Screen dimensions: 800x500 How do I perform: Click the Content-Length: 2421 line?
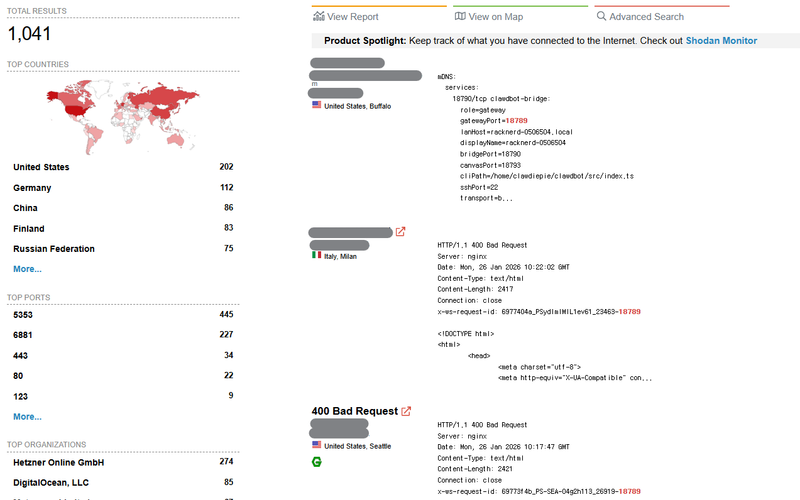(x=475, y=469)
